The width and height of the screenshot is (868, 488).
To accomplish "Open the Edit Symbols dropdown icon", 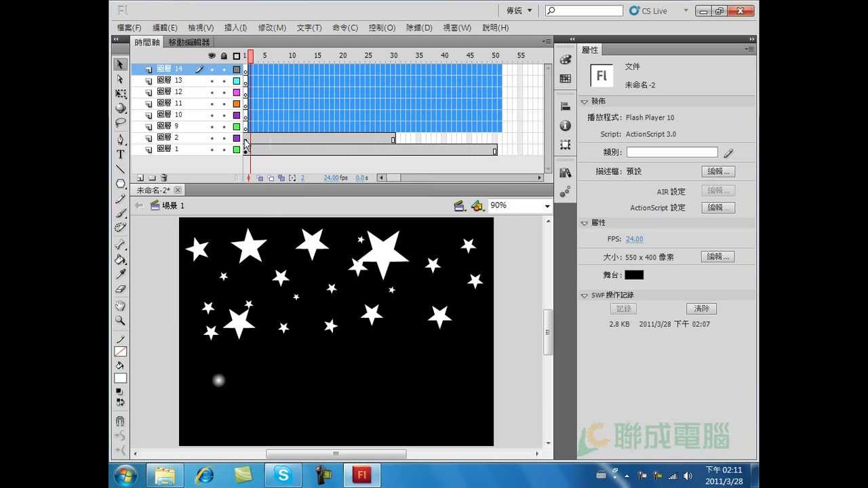I will pos(477,205).
